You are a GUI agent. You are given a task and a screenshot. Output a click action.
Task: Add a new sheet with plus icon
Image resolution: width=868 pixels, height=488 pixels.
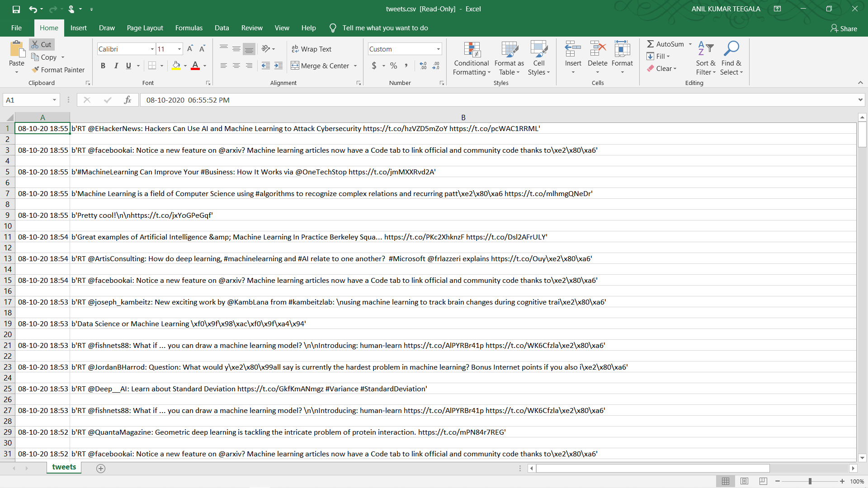pyautogui.click(x=101, y=469)
